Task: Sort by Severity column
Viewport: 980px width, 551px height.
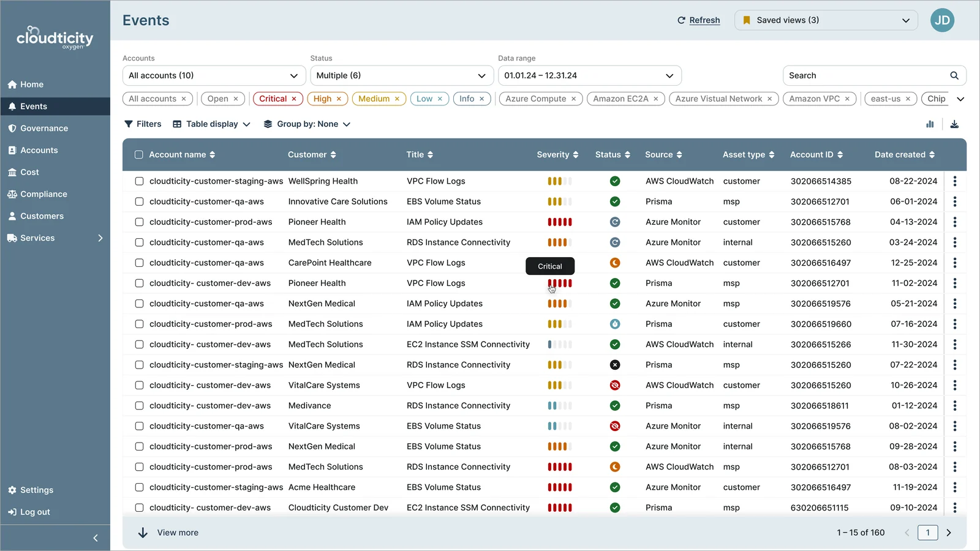Action: (x=557, y=155)
